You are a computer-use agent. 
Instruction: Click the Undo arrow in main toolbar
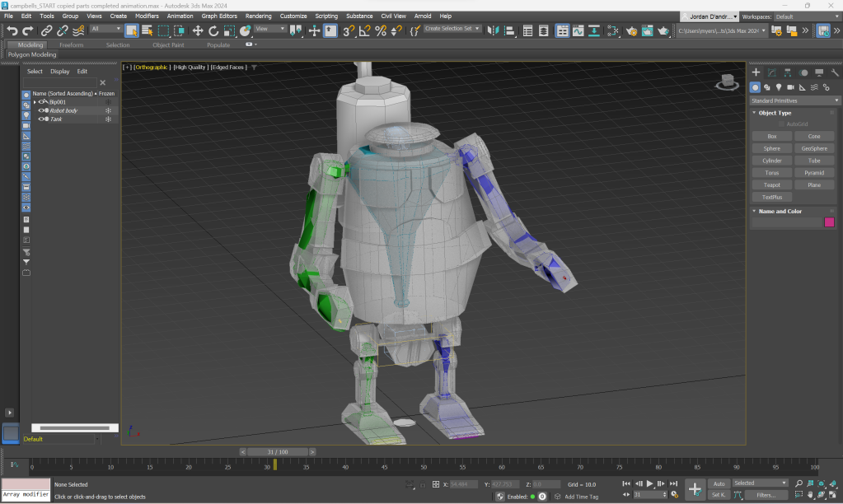(x=12, y=30)
